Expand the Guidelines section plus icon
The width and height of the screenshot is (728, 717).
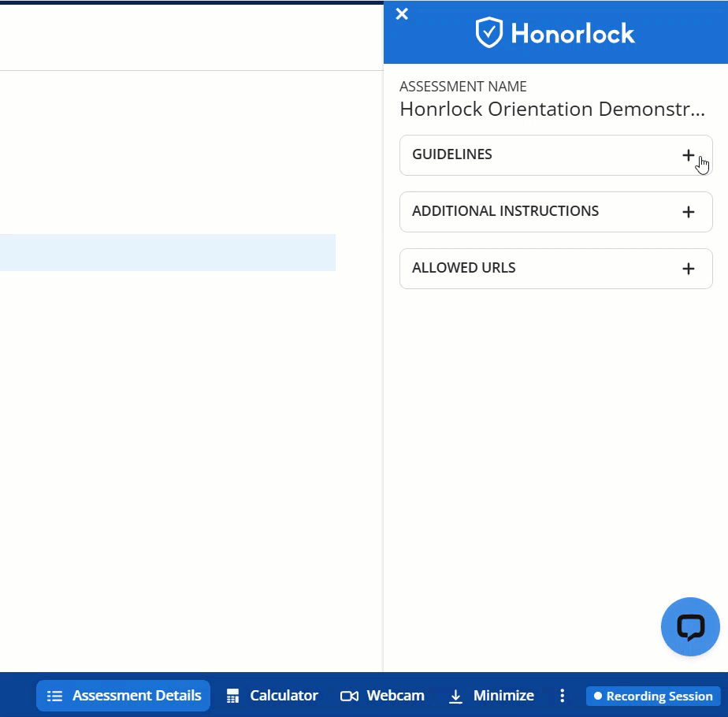[688, 155]
